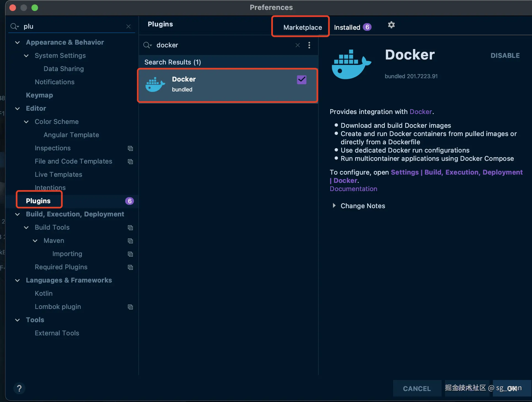
Task: Click the Docker whale logo in search results
Action: [155, 85]
